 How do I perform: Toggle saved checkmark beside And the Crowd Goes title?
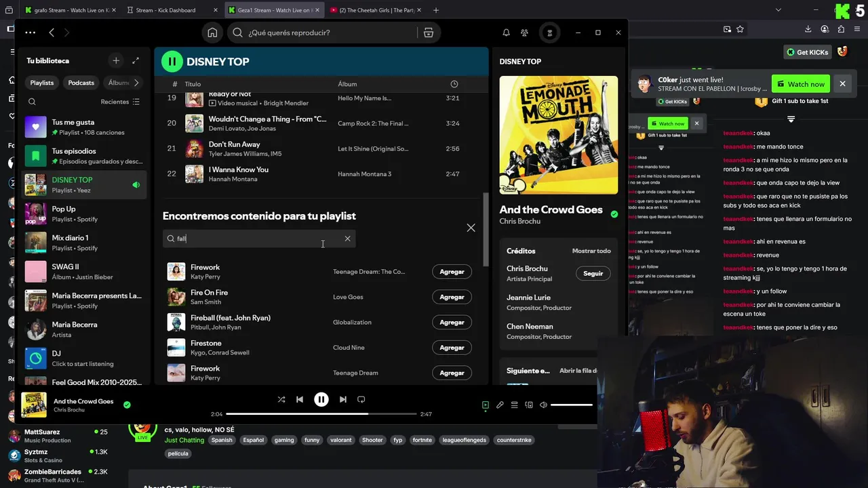614,214
